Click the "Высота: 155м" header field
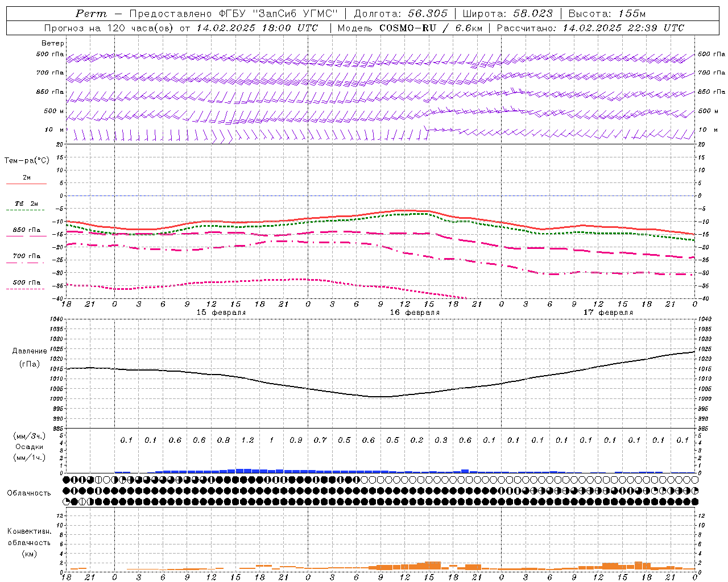Viewport: 728px width, 582px height. 607,14
